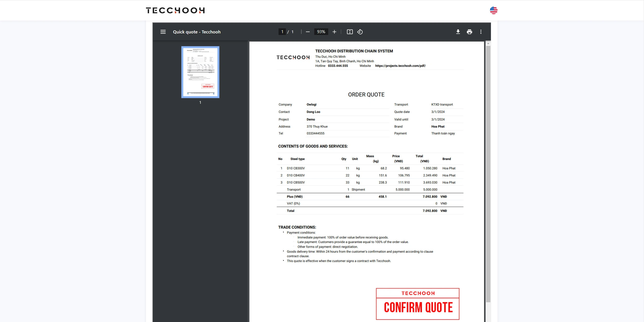Screen dimensions: 644x322
Task: Click the fit to page icon
Action: point(349,32)
